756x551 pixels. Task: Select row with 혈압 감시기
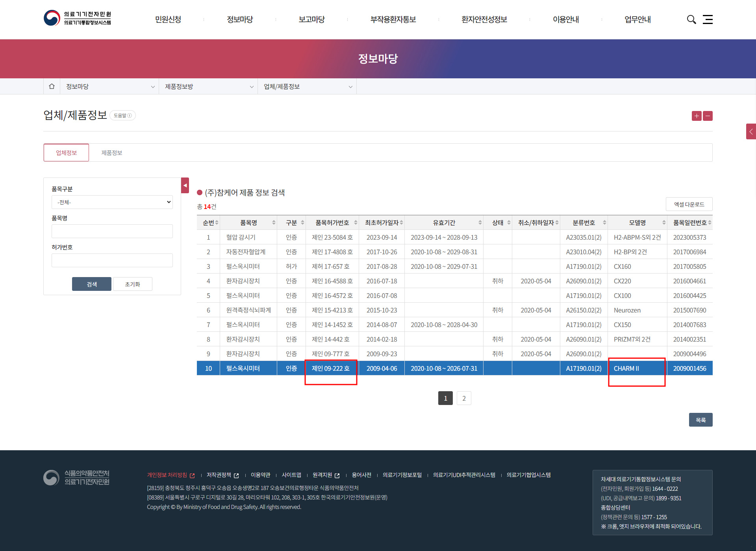(455, 237)
